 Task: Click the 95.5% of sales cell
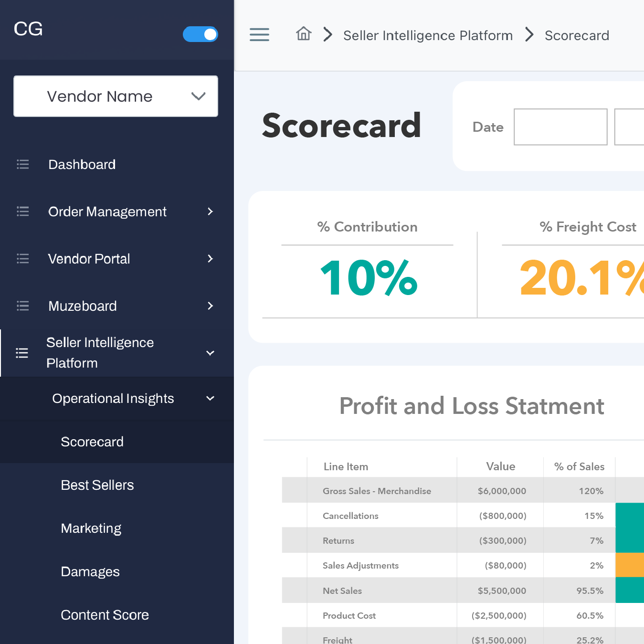pos(590,591)
